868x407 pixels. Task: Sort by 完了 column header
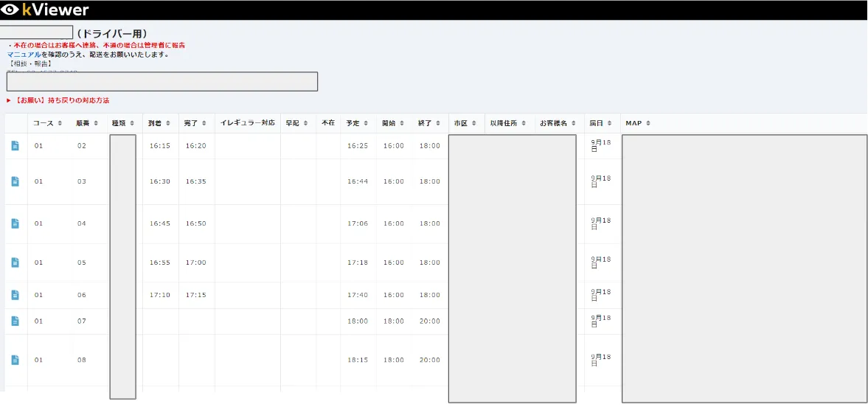click(x=195, y=123)
